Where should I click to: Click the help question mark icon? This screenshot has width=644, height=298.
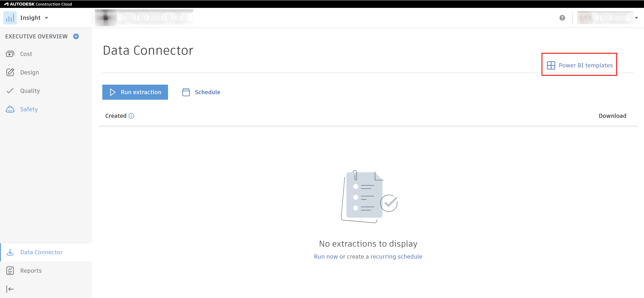tap(562, 18)
